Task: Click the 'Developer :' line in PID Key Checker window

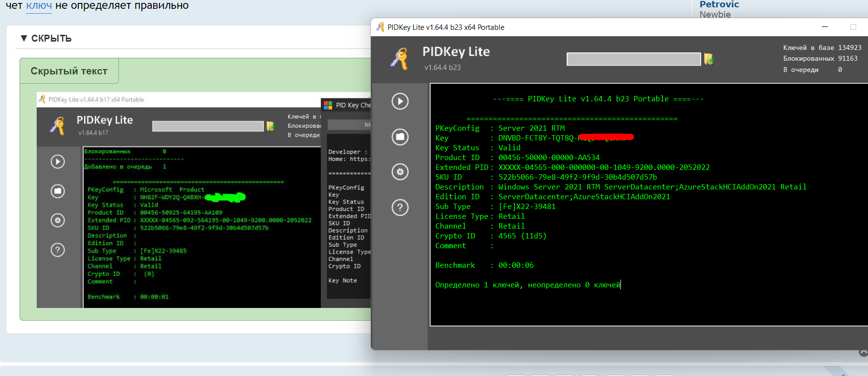Action: click(348, 152)
